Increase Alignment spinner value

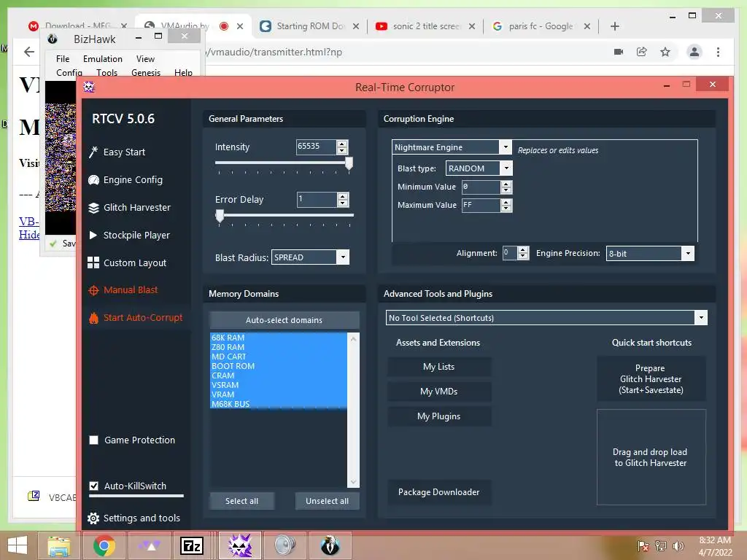(x=523, y=250)
